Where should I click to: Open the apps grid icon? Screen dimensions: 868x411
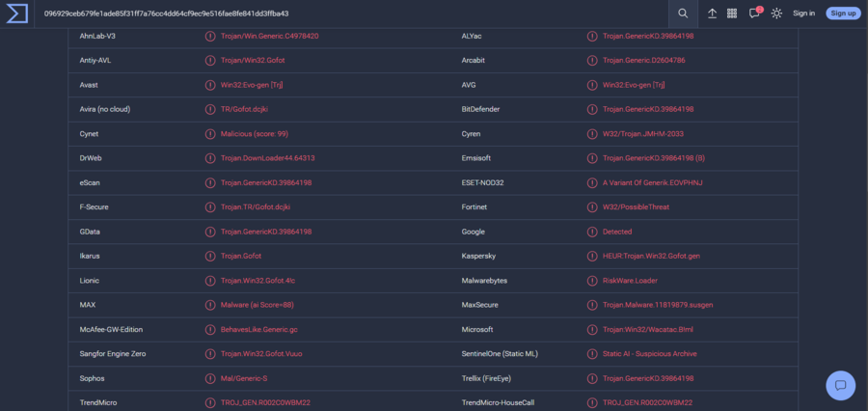pyautogui.click(x=732, y=14)
